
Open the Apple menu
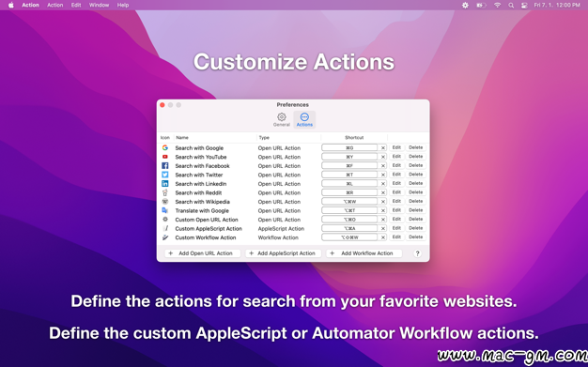click(x=11, y=6)
